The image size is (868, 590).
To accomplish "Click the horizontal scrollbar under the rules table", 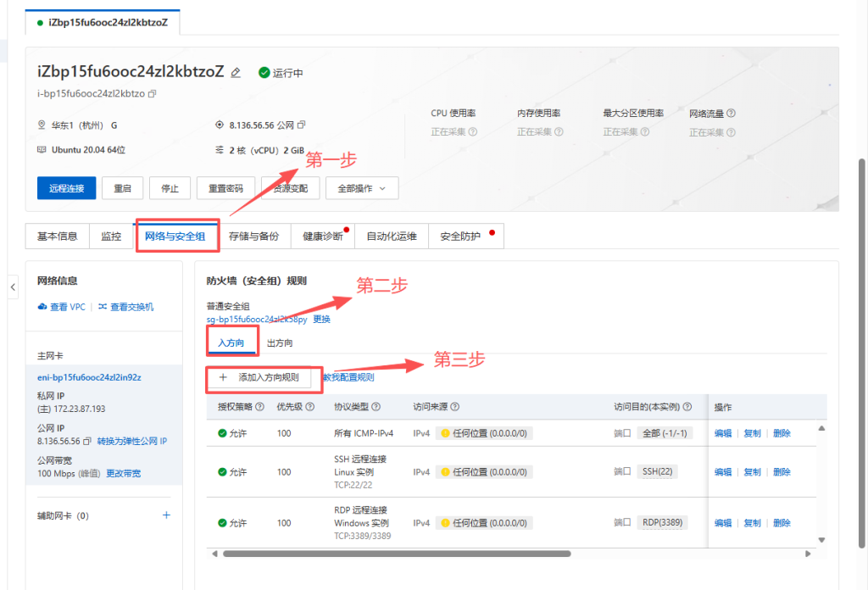I will tap(424, 554).
